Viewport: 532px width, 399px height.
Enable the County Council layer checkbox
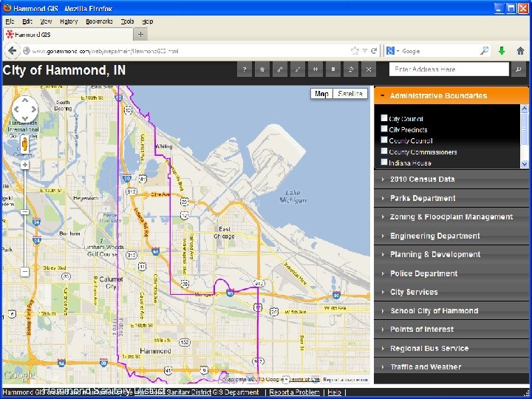[x=384, y=140]
